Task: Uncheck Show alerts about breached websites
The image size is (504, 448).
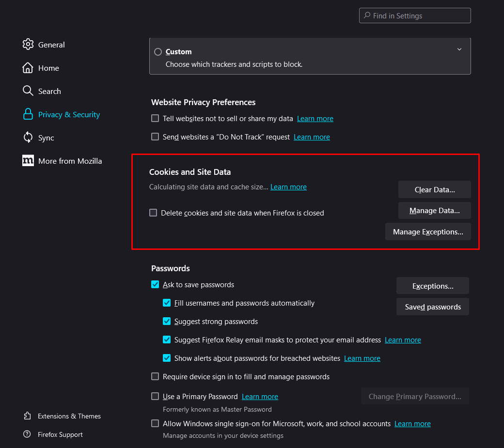Action: pos(167,358)
